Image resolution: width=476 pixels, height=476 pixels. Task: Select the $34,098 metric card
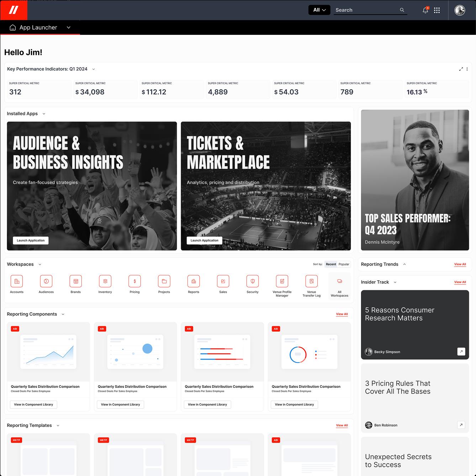coord(105,89)
